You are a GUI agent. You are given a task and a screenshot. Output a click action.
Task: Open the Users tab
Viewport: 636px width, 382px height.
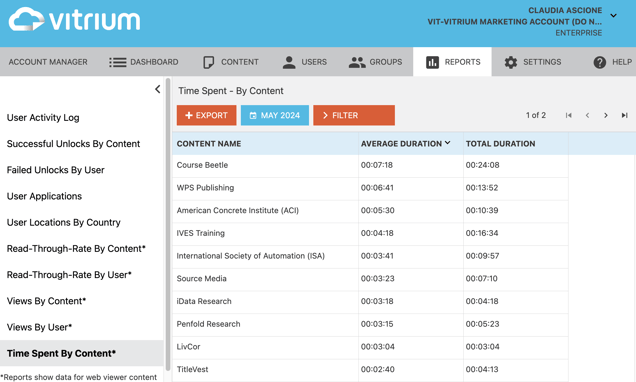(x=304, y=62)
